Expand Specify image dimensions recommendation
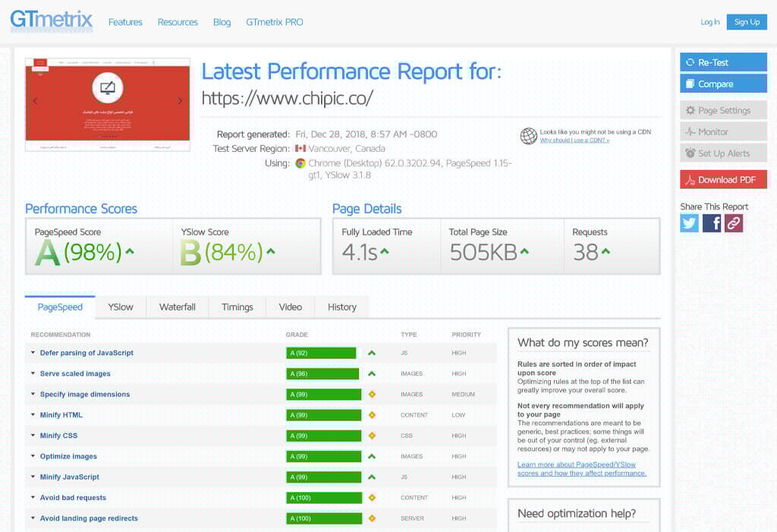 pyautogui.click(x=33, y=394)
